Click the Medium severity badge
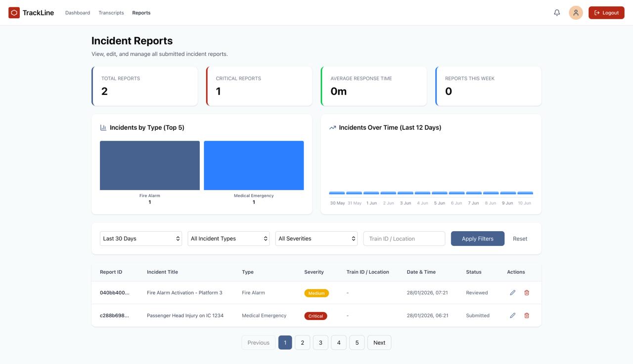This screenshot has width=633, height=364. 316,293
